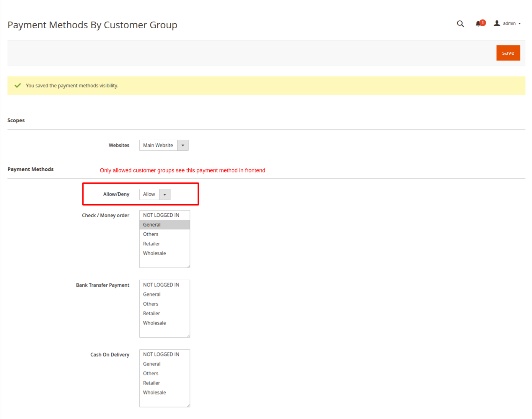Image resolution: width=532 pixels, height=419 pixels.
Task: Select General under Check / Money order
Action: (x=152, y=225)
